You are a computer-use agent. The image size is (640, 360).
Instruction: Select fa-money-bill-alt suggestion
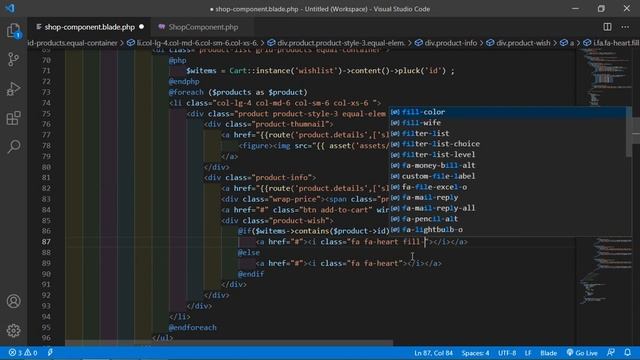tap(508, 165)
